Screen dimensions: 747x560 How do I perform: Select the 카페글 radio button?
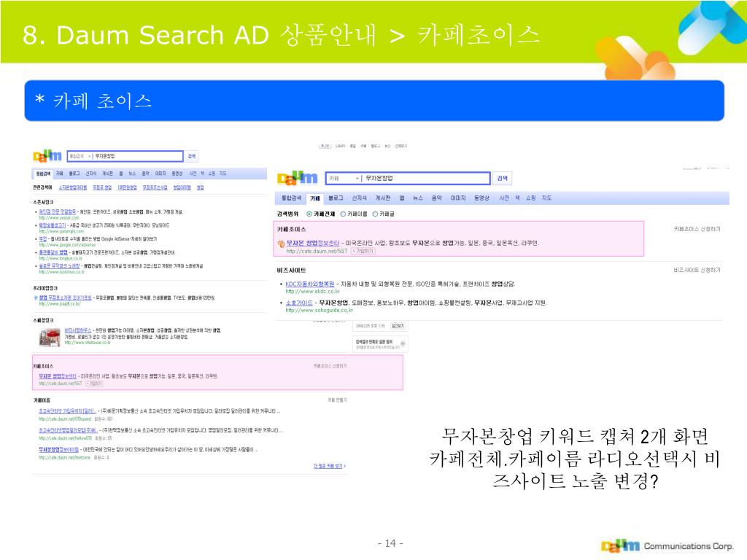(x=375, y=214)
